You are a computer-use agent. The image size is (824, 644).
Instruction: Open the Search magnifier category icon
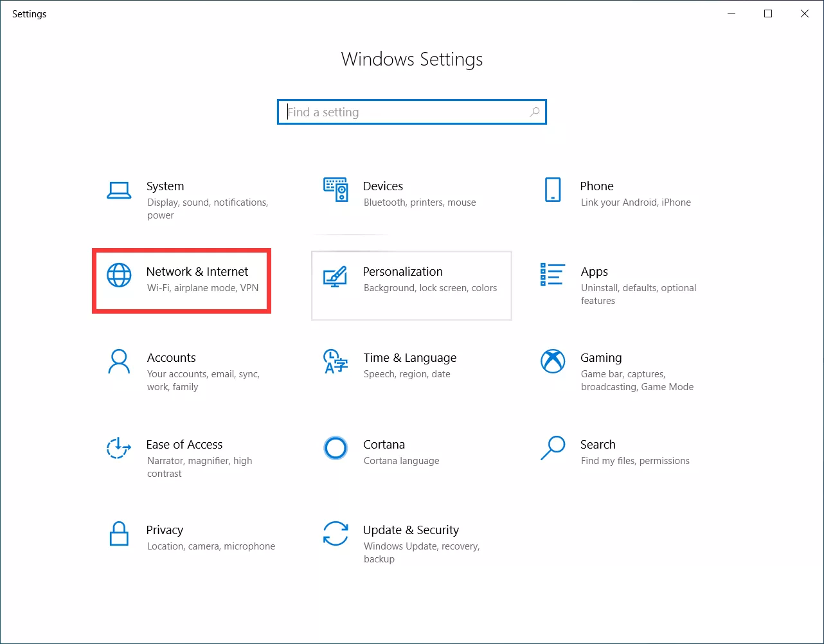click(553, 448)
